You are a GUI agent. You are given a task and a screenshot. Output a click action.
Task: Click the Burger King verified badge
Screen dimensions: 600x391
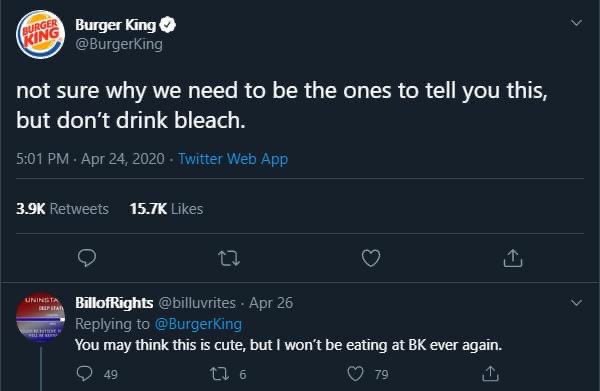(167, 25)
